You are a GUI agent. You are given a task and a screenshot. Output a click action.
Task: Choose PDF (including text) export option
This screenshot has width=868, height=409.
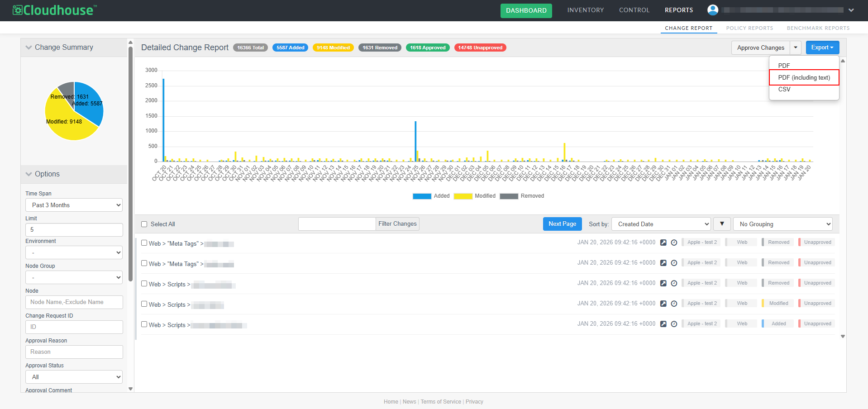click(x=804, y=77)
